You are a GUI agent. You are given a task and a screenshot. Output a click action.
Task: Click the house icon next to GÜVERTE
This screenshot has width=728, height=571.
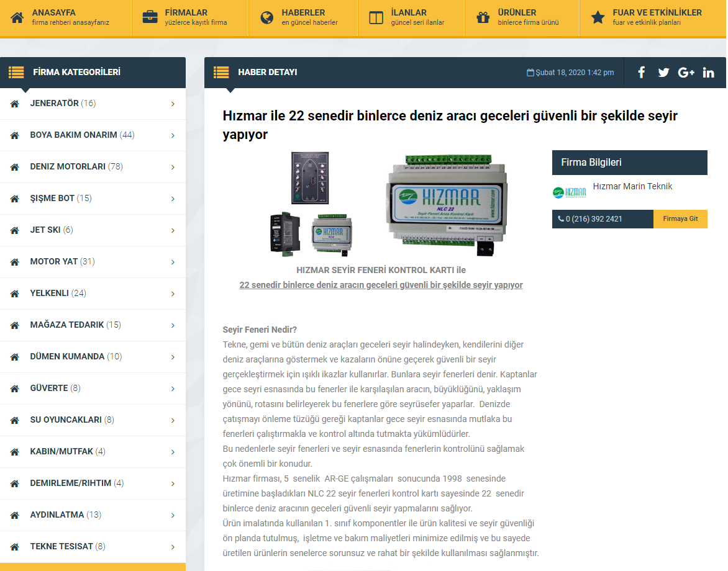(x=15, y=389)
